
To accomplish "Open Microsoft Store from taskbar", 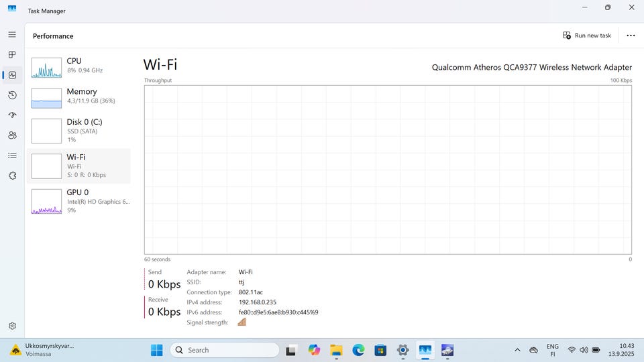I will click(x=380, y=350).
